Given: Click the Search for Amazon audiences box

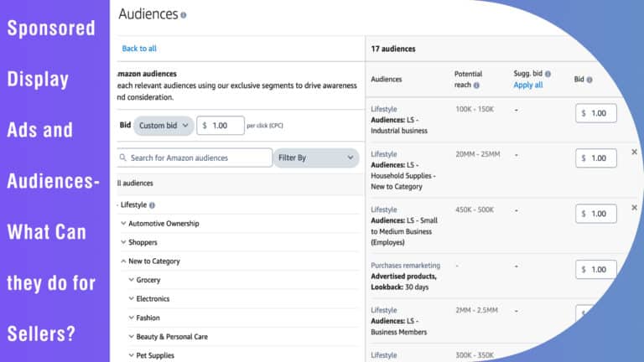Looking at the screenshot, I should (195, 158).
